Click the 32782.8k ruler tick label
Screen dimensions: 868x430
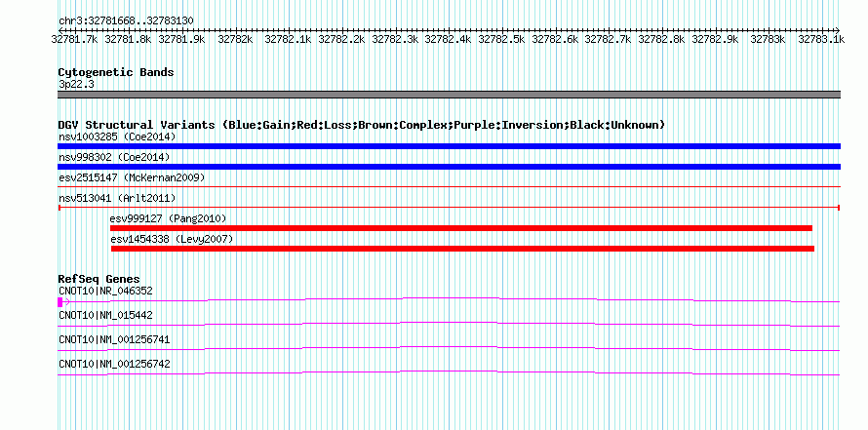[x=662, y=40]
